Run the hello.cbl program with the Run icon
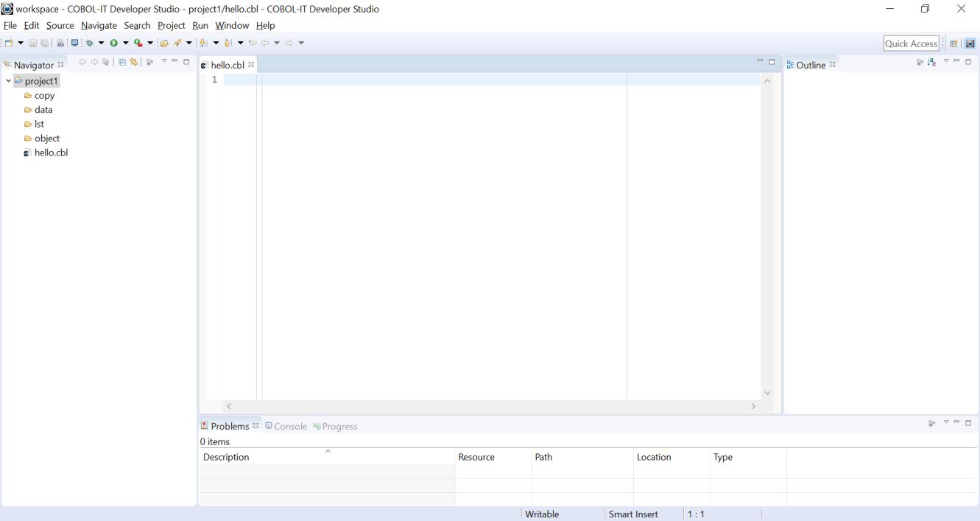Screen dimensions: 980x521 click(113, 42)
